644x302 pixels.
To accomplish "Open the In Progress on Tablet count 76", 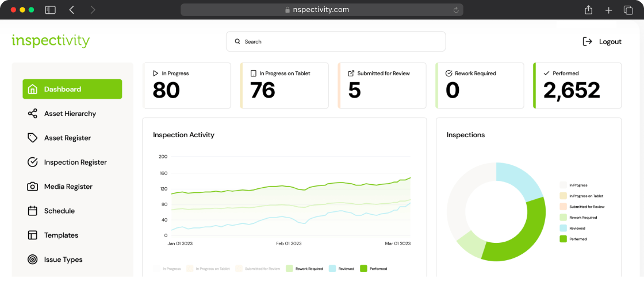I will pos(263,90).
